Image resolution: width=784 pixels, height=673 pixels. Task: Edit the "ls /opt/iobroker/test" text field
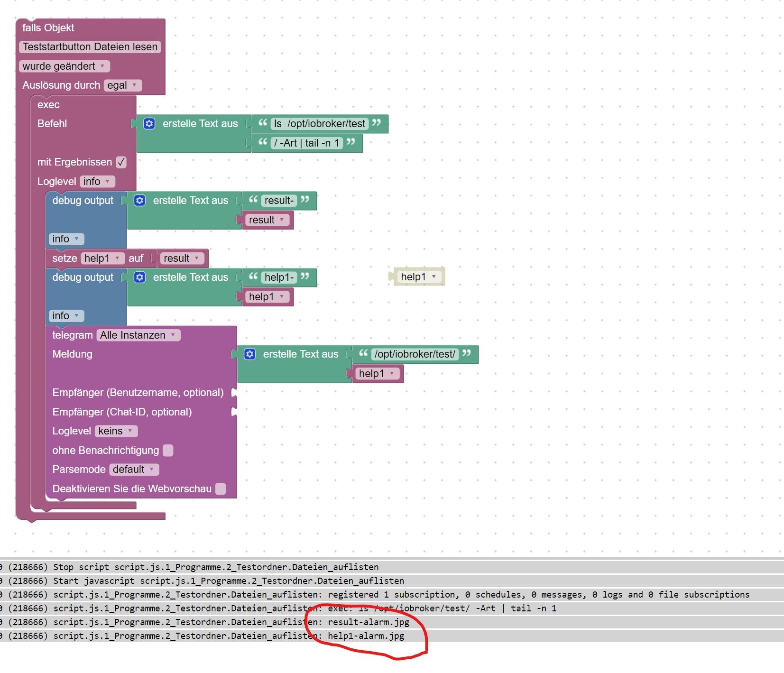[x=320, y=124]
